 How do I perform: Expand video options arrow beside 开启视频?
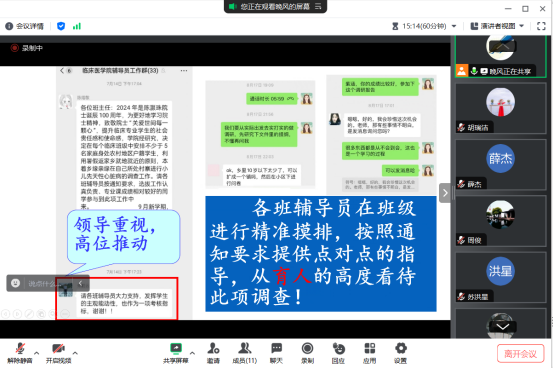[x=75, y=352]
